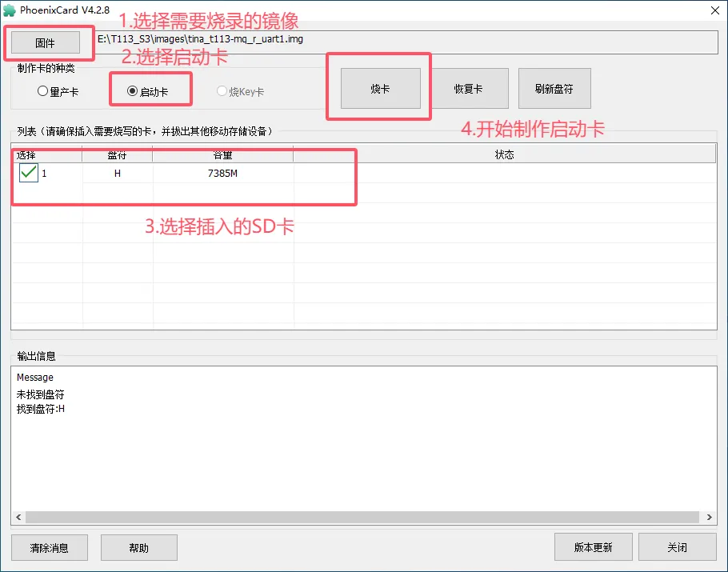The height and width of the screenshot is (572, 728).
Task: Click the 状态 column header
Action: click(504, 154)
